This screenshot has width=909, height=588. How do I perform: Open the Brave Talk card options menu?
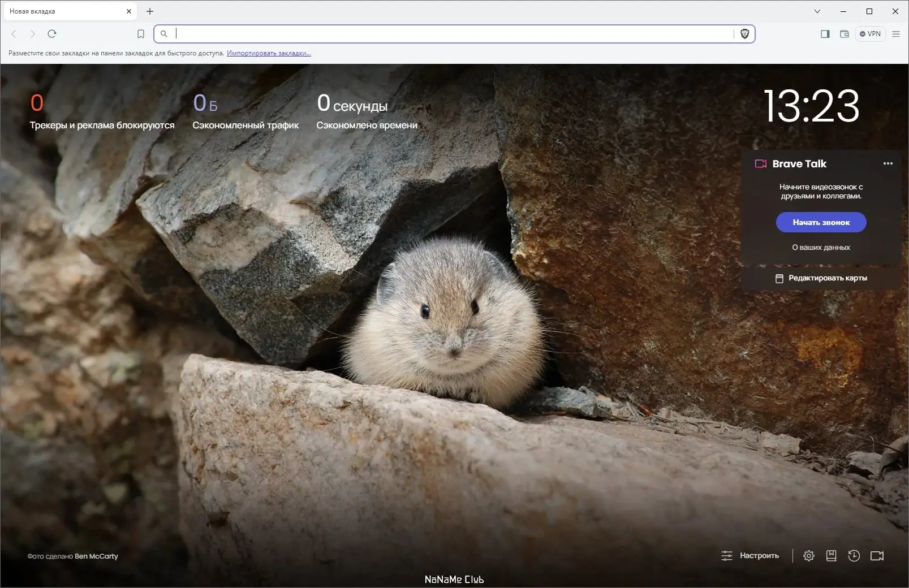(x=888, y=163)
